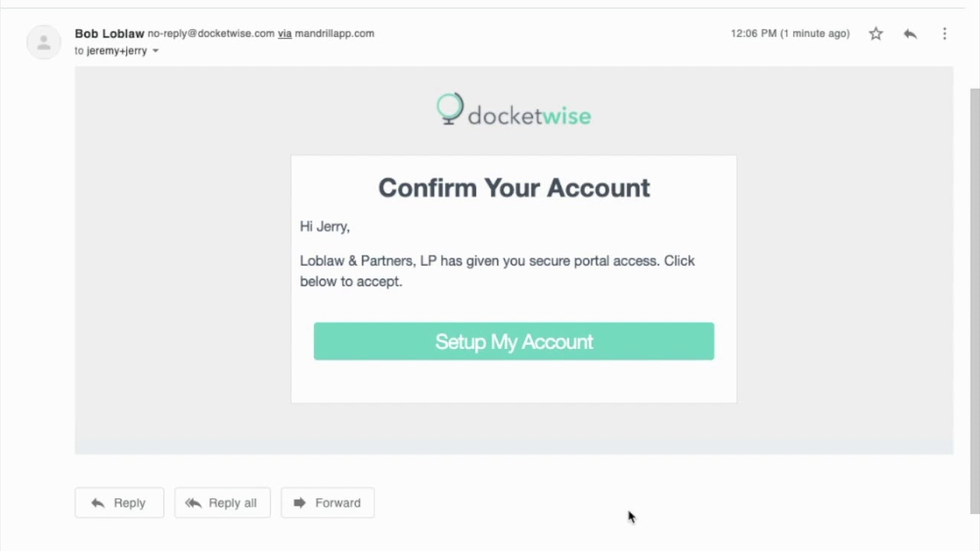
Task: Click the Reply all double-arrow icon
Action: (193, 503)
